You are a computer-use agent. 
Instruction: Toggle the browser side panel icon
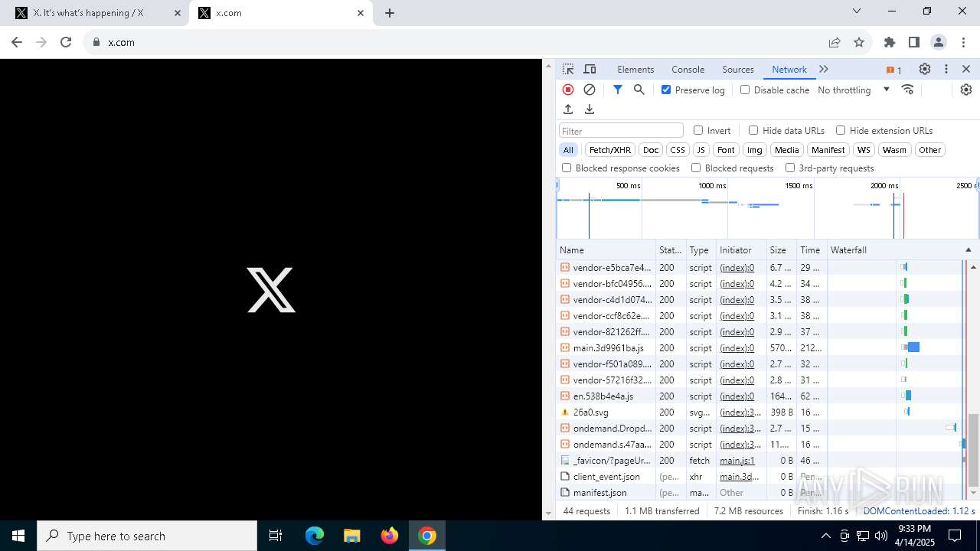(x=914, y=42)
